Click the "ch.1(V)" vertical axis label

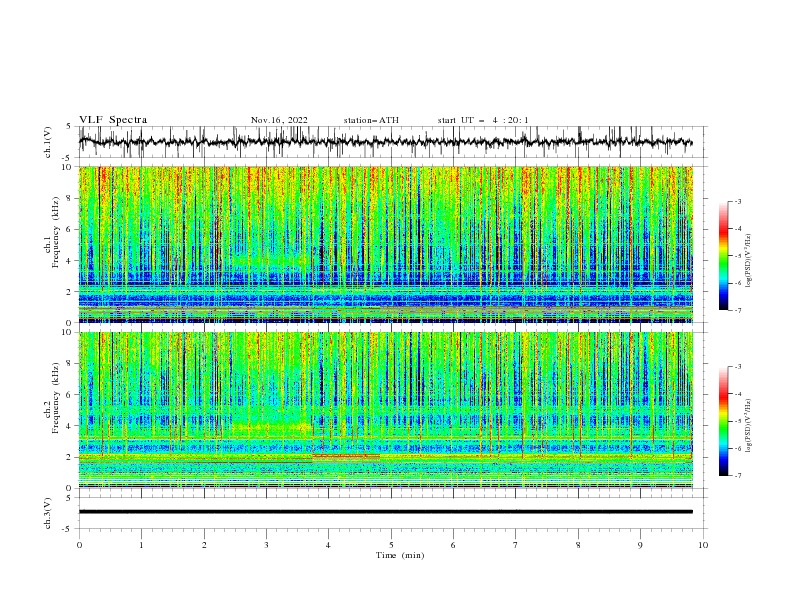pos(48,142)
